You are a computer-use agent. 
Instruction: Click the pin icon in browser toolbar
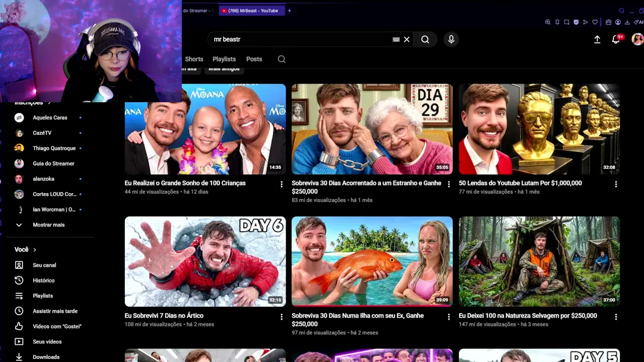click(x=557, y=22)
